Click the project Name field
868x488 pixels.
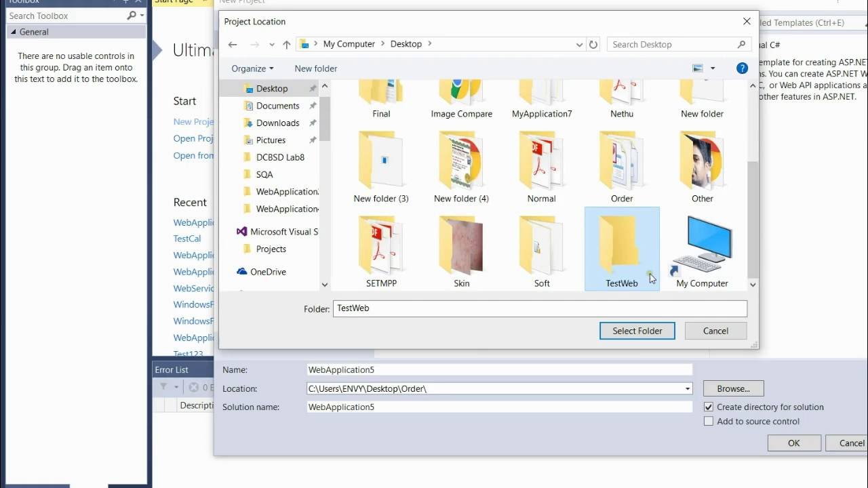pos(500,370)
